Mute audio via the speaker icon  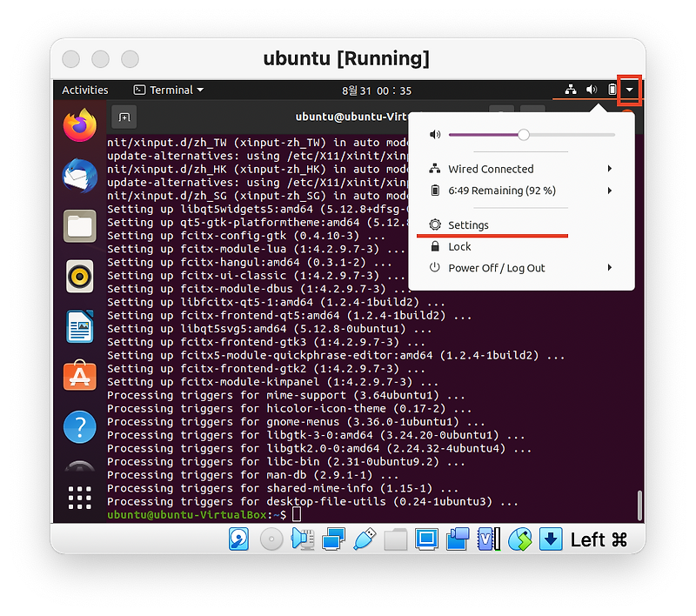point(435,134)
